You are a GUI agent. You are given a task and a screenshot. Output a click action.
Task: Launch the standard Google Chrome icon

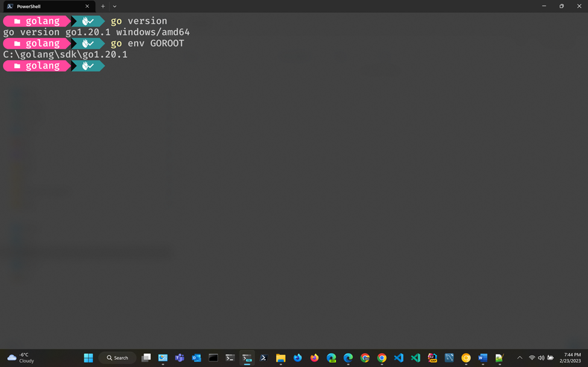tap(382, 357)
